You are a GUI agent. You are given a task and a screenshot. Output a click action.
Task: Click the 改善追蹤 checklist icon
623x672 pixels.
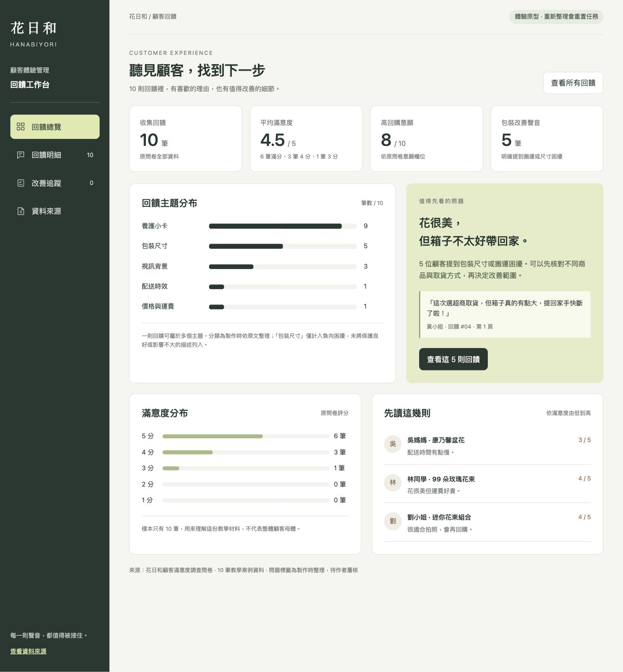point(20,183)
